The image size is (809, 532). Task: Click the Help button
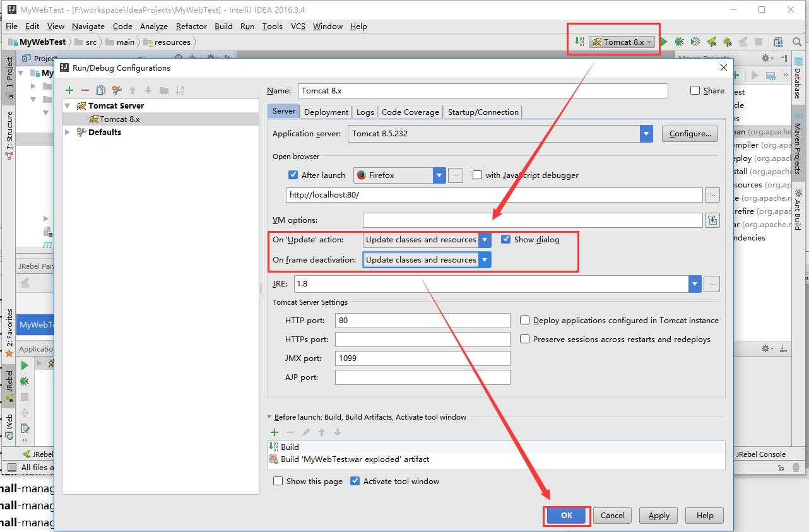click(705, 516)
